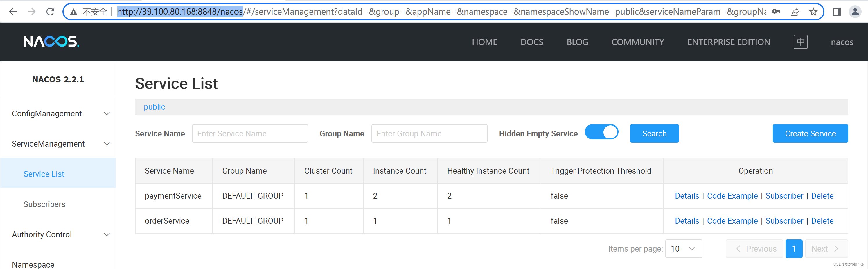Screen dimensions: 868x269
Task: Delete the orderService entry
Action: click(x=822, y=220)
